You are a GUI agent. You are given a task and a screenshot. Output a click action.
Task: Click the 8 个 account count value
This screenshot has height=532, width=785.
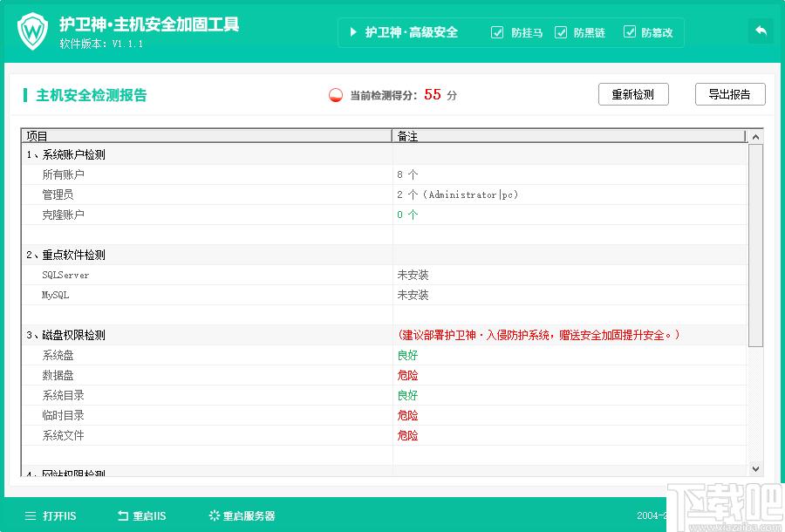click(x=407, y=174)
